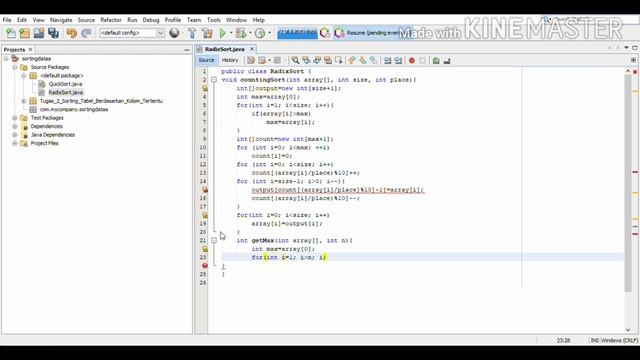Collapse the sortingdataa project node
The height and width of the screenshot is (360, 640).
tap(6, 59)
